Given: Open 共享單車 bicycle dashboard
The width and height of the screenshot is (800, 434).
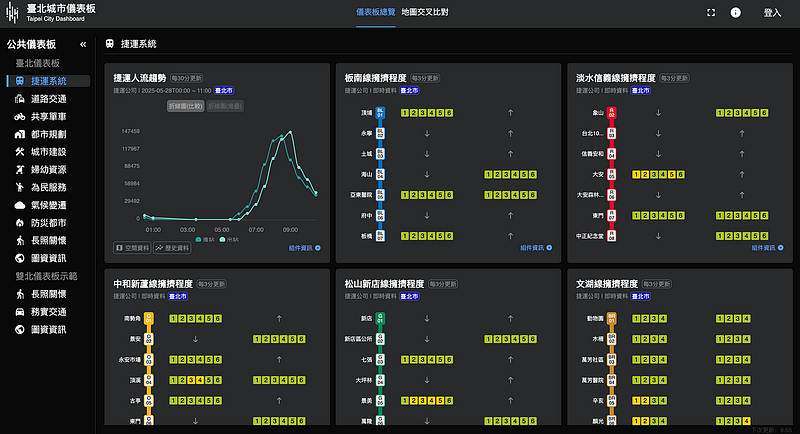Looking at the screenshot, I should [49, 117].
